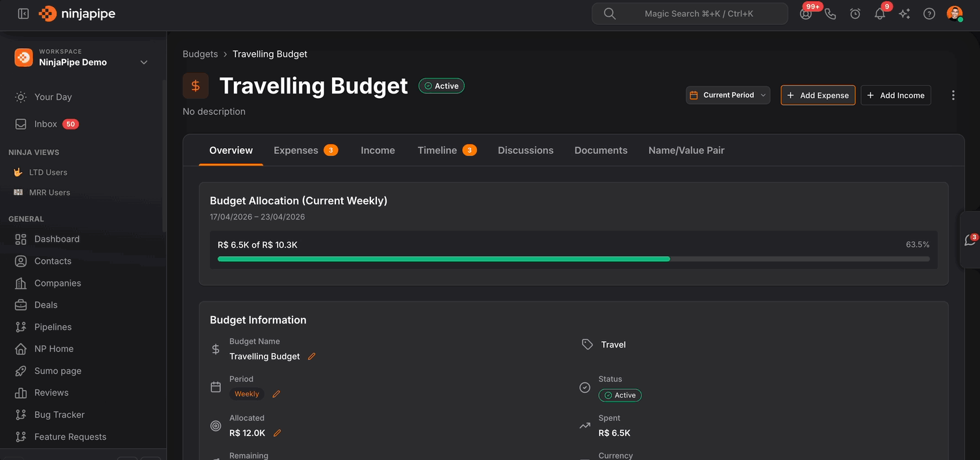Screen dimensions: 980x460
Task: Launch the AI sparkles assistant icon
Action: [x=904, y=14]
